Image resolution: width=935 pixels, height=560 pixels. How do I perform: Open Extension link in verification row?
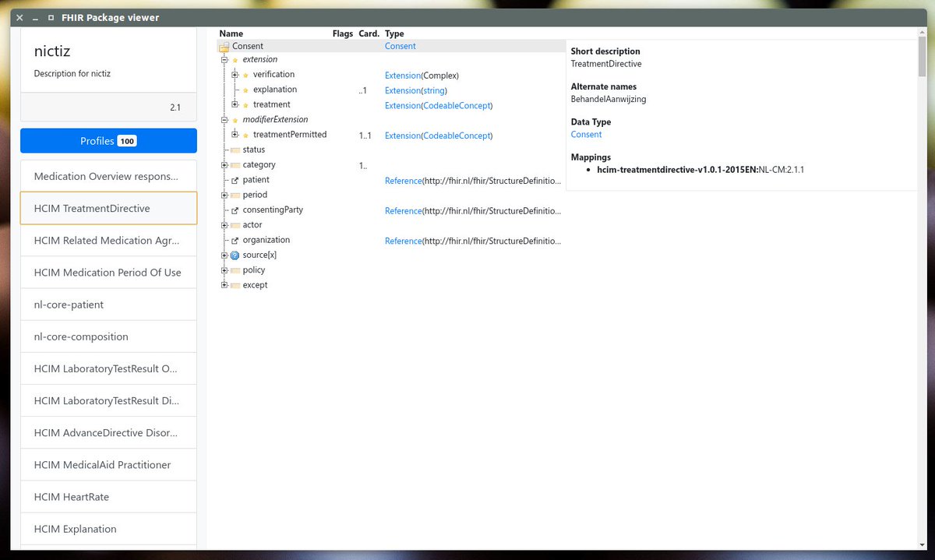[x=403, y=76]
